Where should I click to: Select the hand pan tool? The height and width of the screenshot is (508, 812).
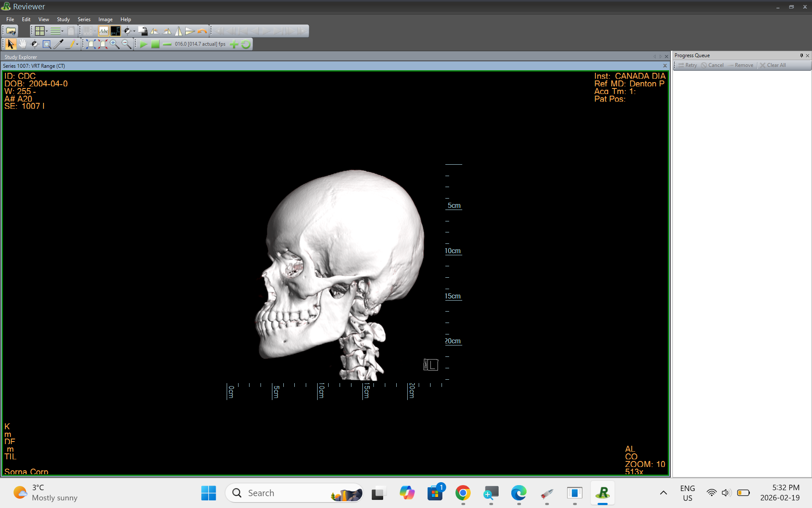pos(23,44)
